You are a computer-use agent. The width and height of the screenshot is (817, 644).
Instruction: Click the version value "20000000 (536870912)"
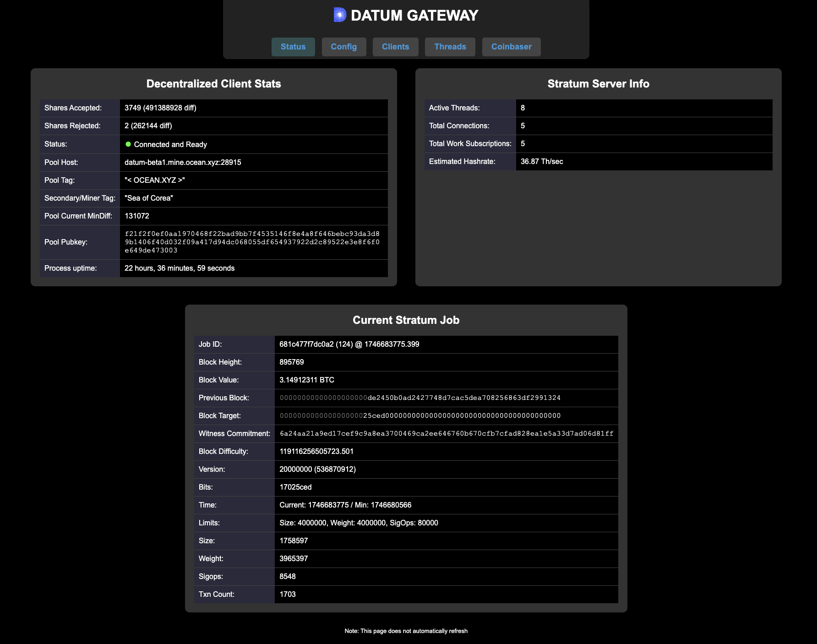[x=317, y=469]
